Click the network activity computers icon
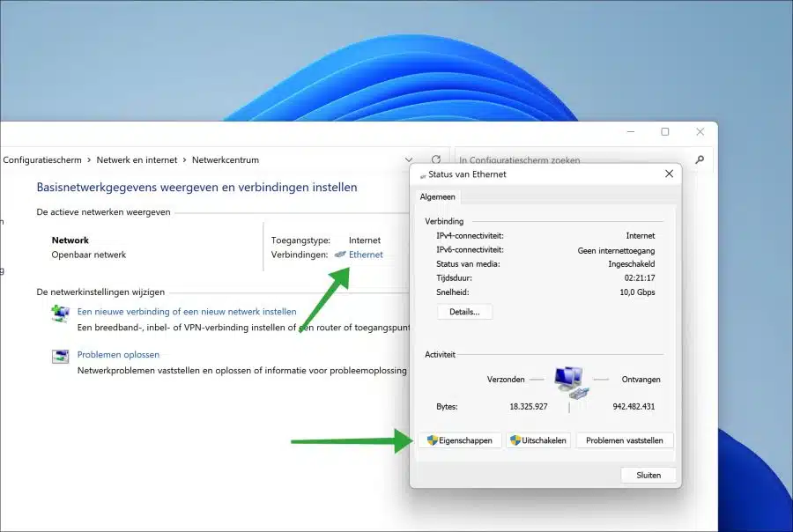 tap(572, 383)
